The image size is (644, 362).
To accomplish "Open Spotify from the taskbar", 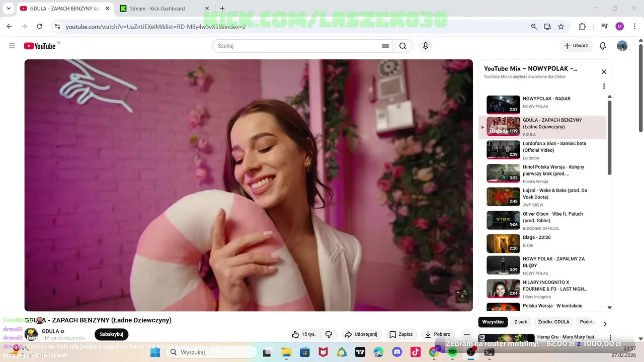I will [x=452, y=352].
